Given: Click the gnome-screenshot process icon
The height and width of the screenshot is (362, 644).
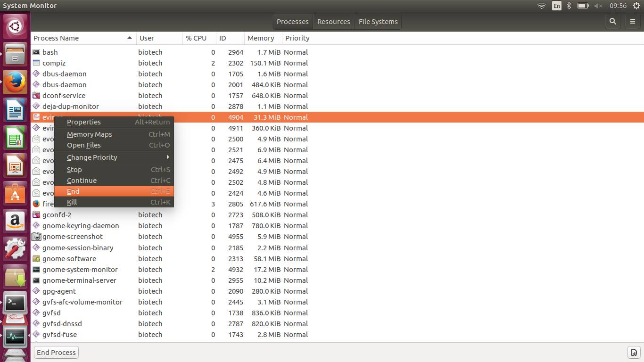Looking at the screenshot, I should coord(36,236).
